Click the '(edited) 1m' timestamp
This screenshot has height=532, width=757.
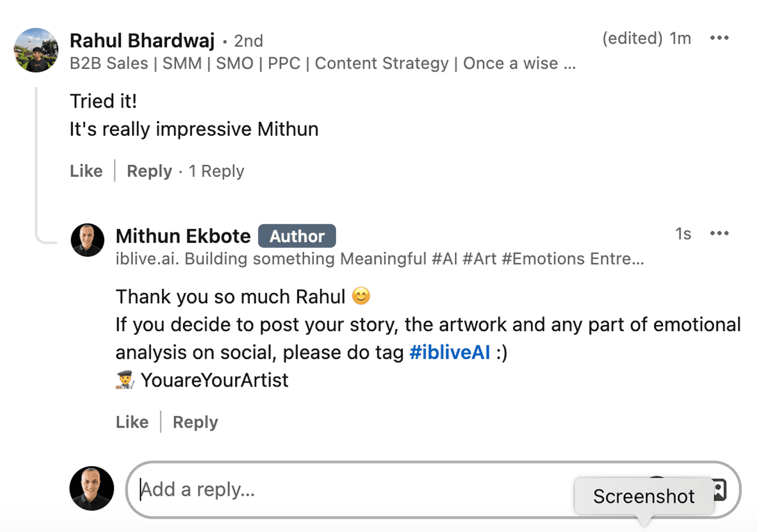646,39
